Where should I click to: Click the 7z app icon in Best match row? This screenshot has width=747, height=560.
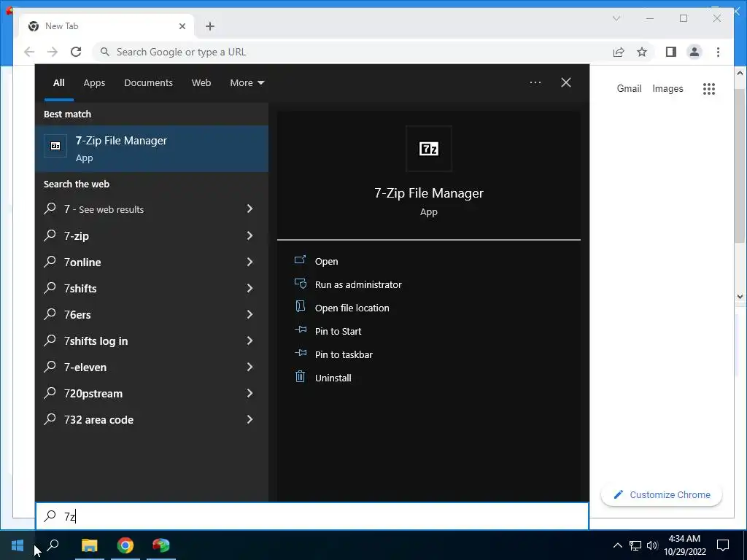click(x=55, y=146)
